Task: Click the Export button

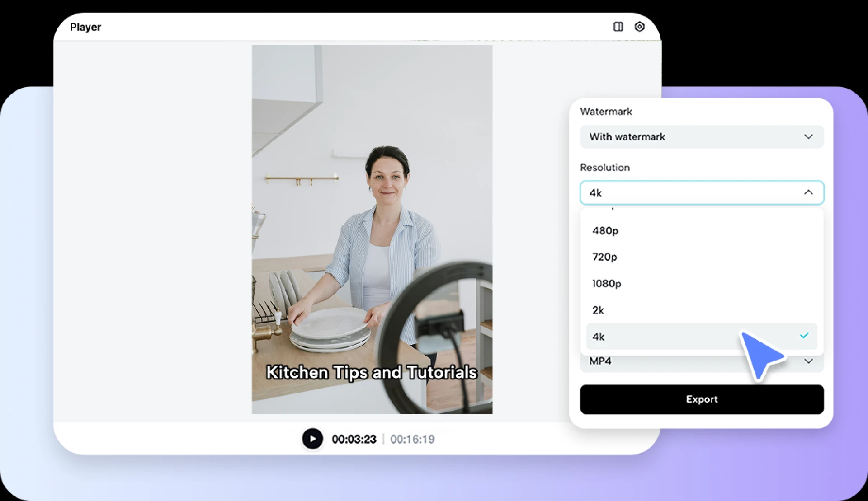Action: coord(701,399)
